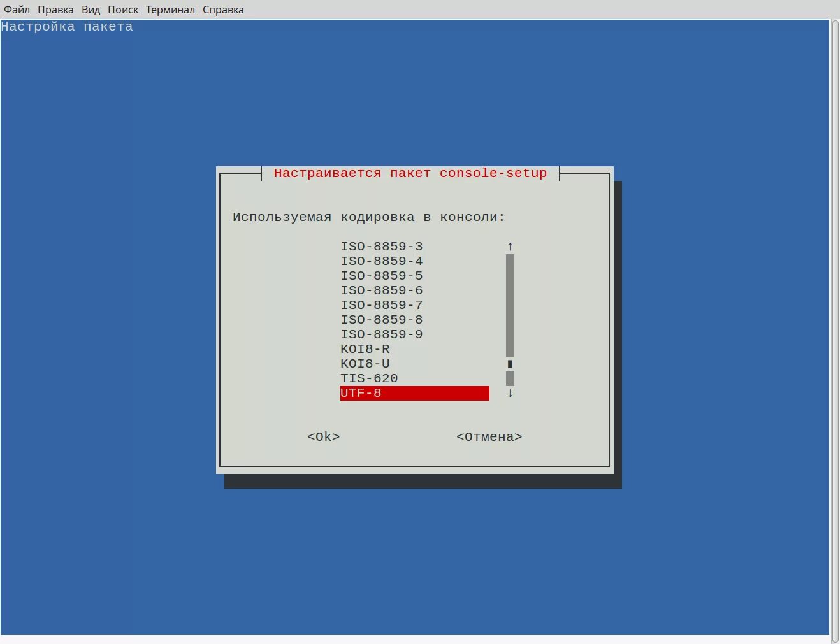Click the encoding list up arrow

[x=510, y=247]
